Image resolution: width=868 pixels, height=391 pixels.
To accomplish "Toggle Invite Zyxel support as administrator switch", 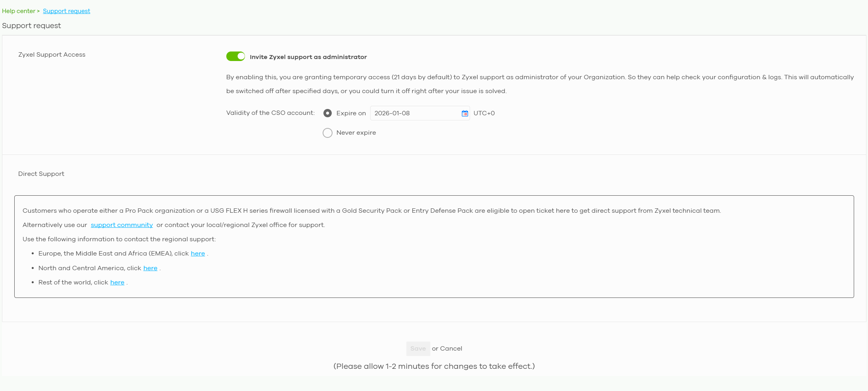I will point(235,57).
